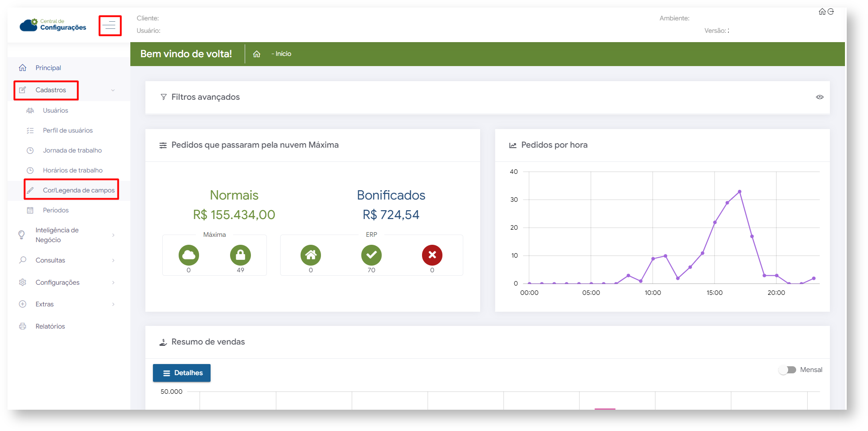Click the green padlock icon
Viewport: 868px width, 431px height.
click(x=240, y=255)
